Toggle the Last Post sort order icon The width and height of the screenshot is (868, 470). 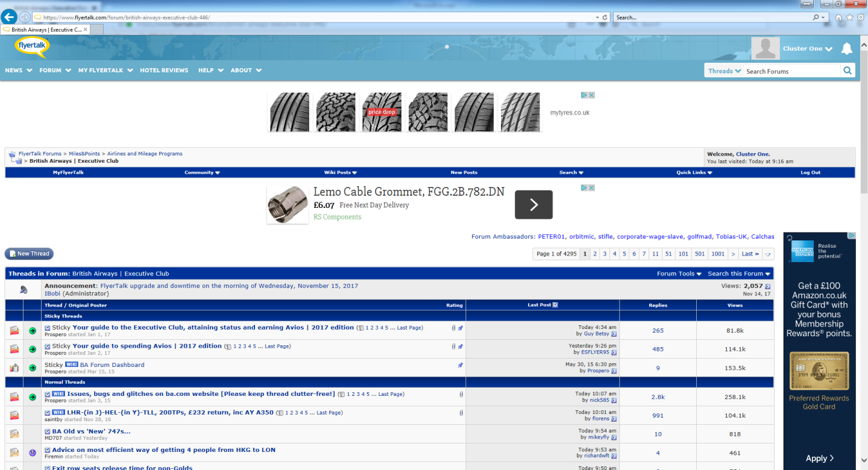(555, 305)
